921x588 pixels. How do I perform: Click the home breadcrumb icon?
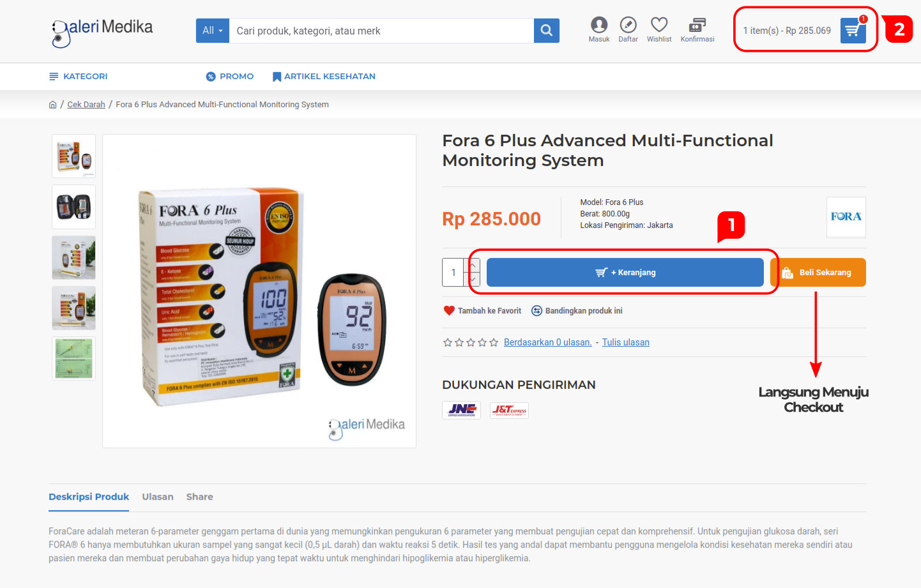53,105
